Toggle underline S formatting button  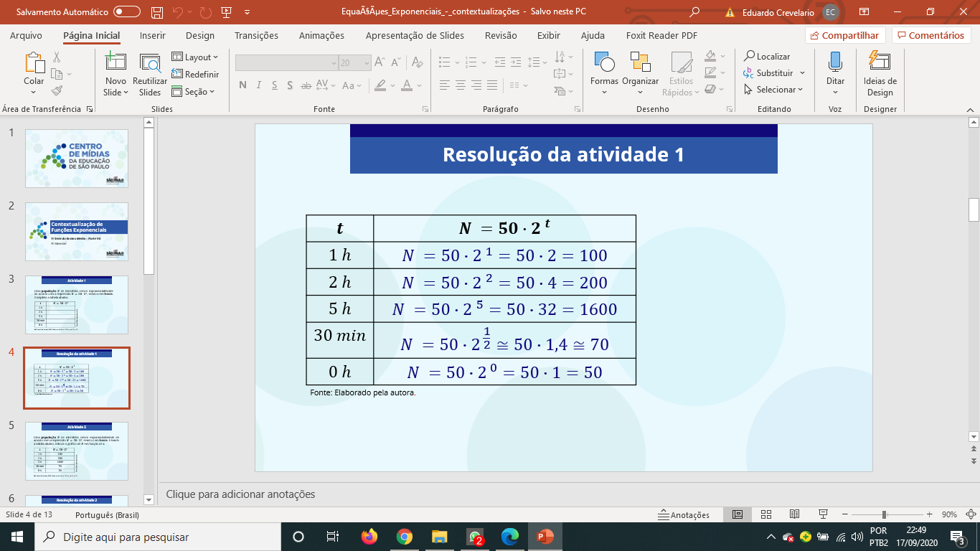pyautogui.click(x=274, y=85)
